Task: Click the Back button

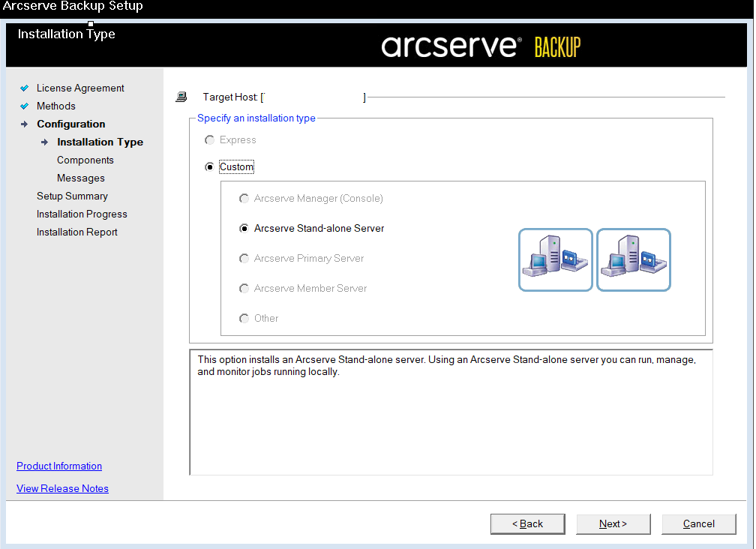Action: point(527,523)
